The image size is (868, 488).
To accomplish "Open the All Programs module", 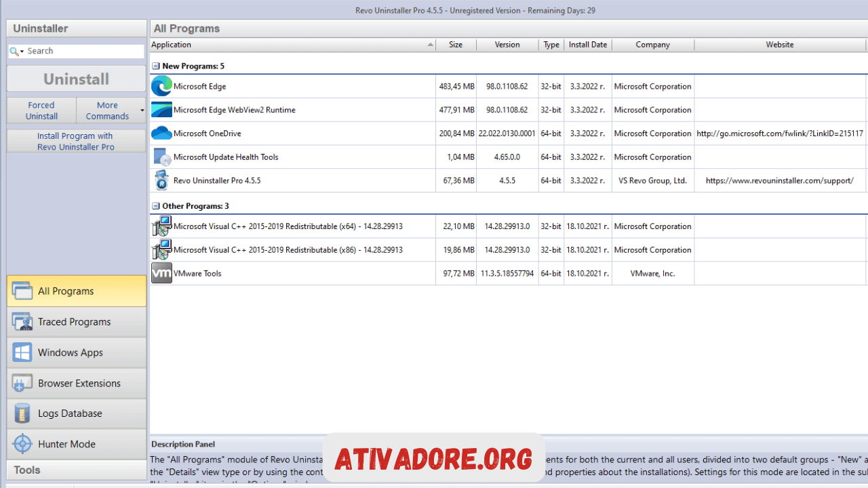I will [x=77, y=291].
